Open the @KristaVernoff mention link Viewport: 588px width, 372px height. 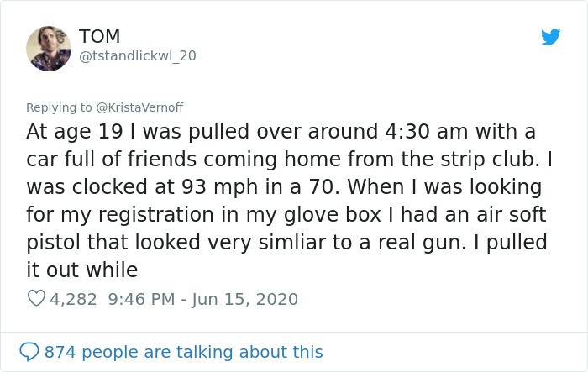(x=140, y=107)
